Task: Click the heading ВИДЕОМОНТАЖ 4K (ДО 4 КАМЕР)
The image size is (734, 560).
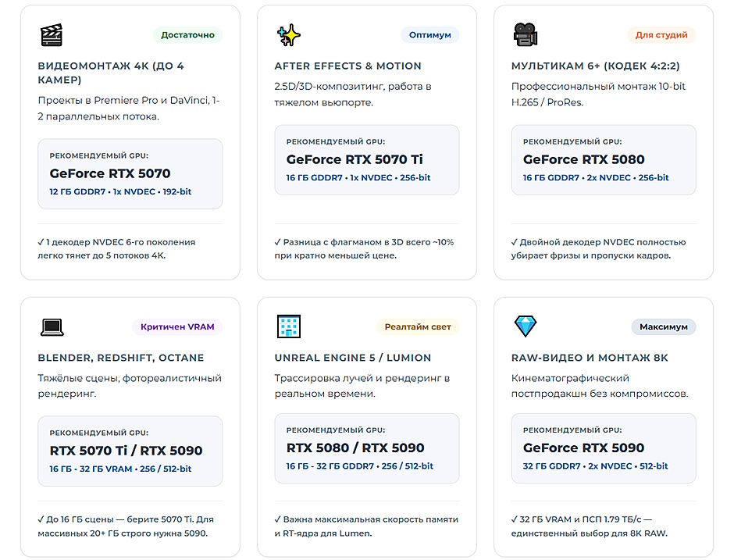Action: [111, 73]
